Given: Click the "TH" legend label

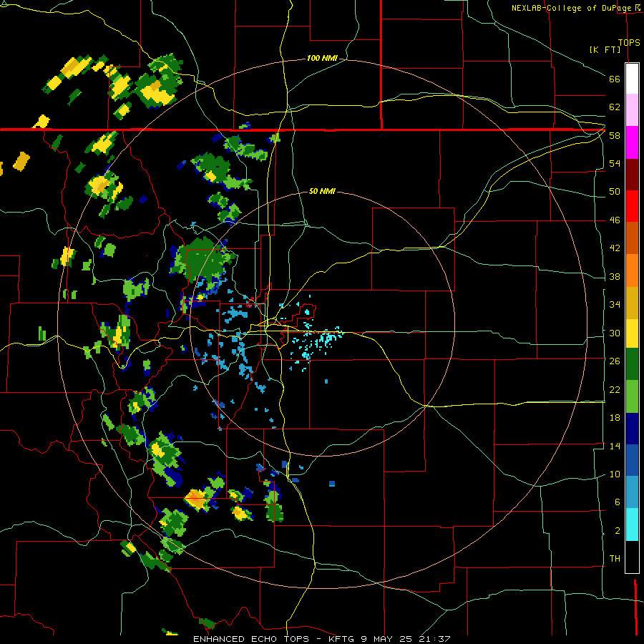Looking at the screenshot, I should click(615, 559).
